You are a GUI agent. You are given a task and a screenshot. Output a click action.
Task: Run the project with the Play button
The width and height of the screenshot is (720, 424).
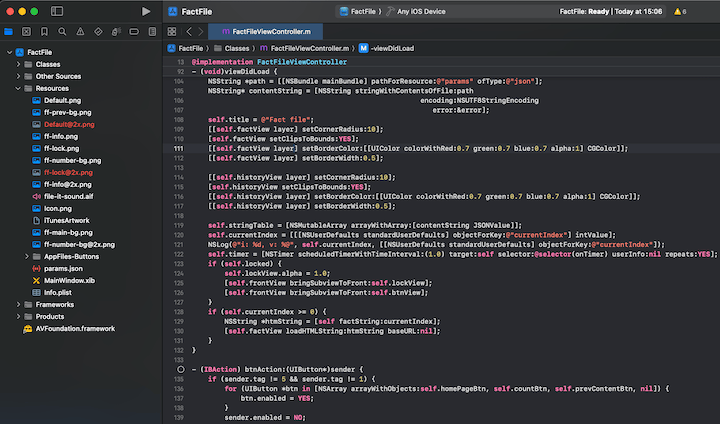click(146, 11)
